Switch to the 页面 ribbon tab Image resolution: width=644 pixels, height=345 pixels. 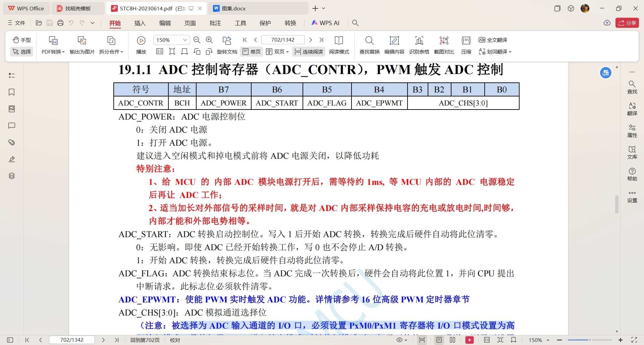click(190, 23)
